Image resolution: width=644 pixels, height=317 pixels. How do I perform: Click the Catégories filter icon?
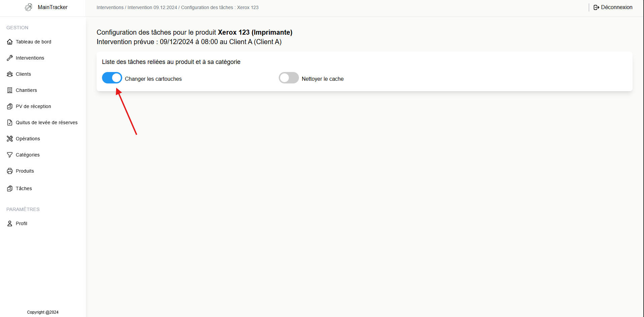coord(10,155)
